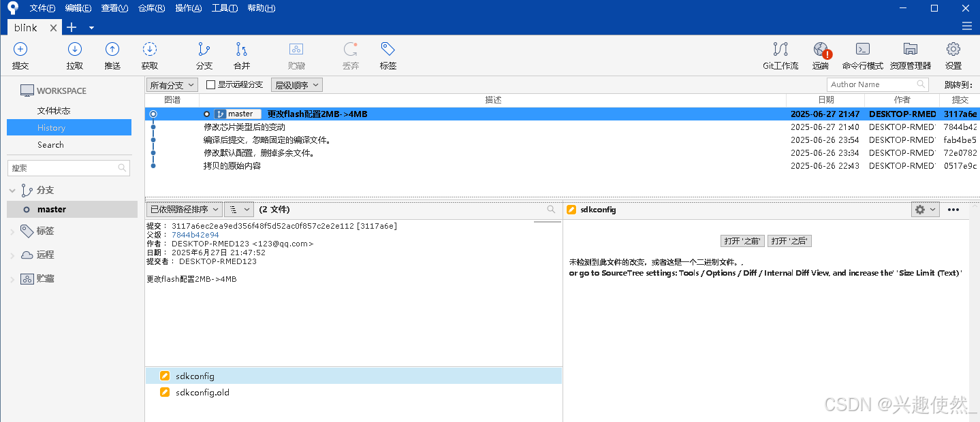Click the Author Name filter field
This screenshot has height=422, width=980.
pos(877,84)
